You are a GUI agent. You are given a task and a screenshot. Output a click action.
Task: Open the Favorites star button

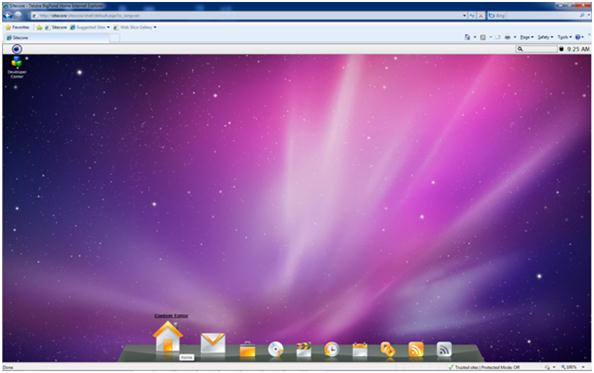tap(17, 27)
